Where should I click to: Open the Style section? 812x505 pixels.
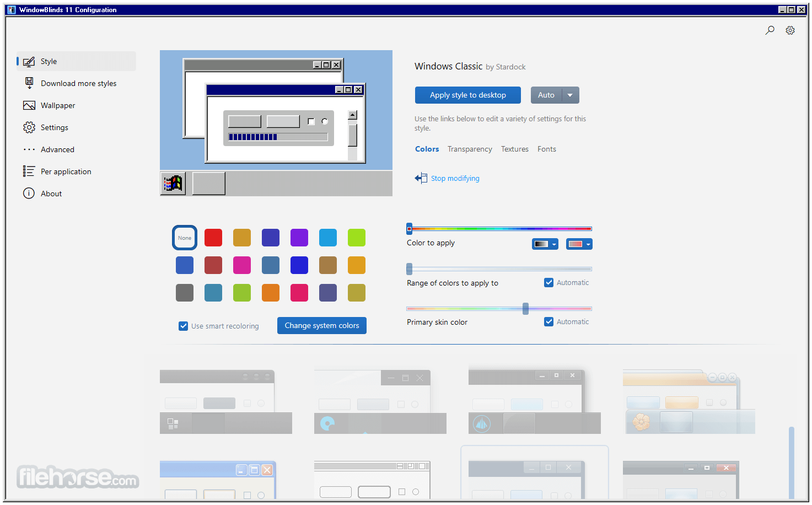76,61
